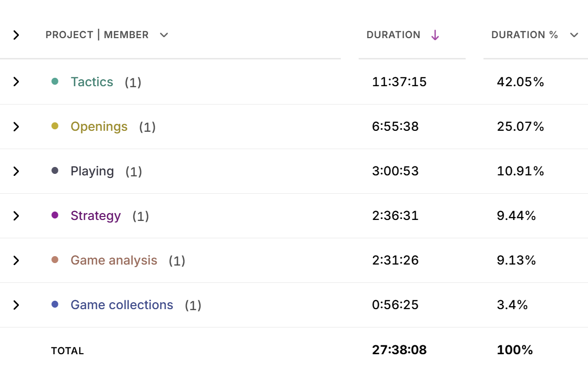
Task: Open the Openings project link
Action: [x=99, y=126]
